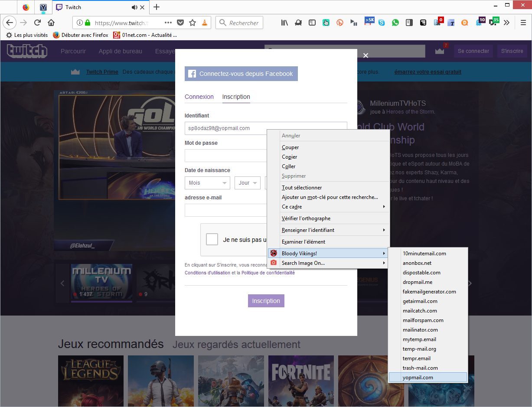This screenshot has width=532, height=407.
Task: Open the Firefox hamburger menu
Action: tap(523, 23)
